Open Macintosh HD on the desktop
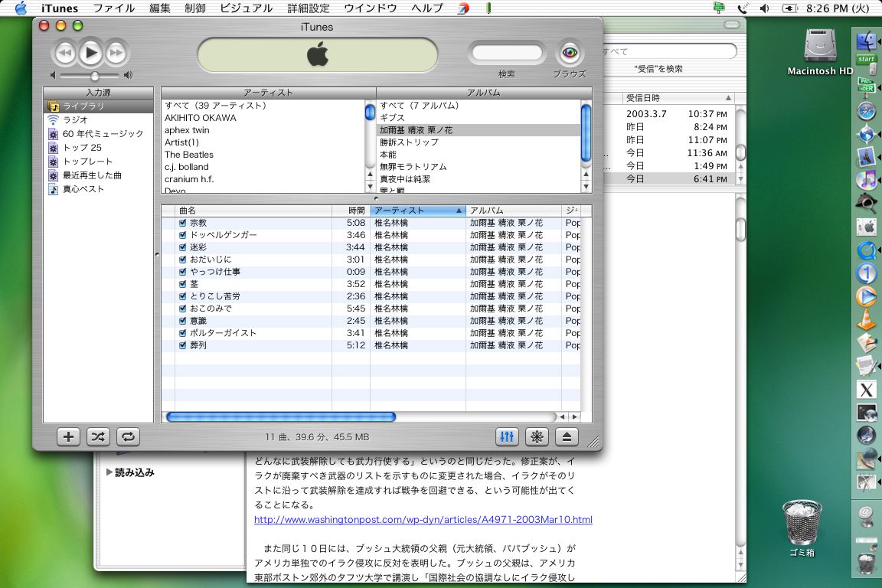The height and width of the screenshot is (588, 882). (x=819, y=52)
